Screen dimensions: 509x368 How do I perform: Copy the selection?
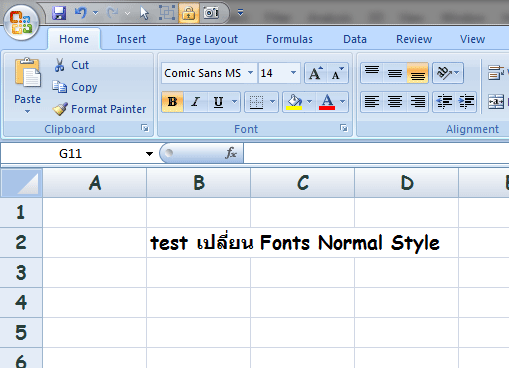pos(75,87)
